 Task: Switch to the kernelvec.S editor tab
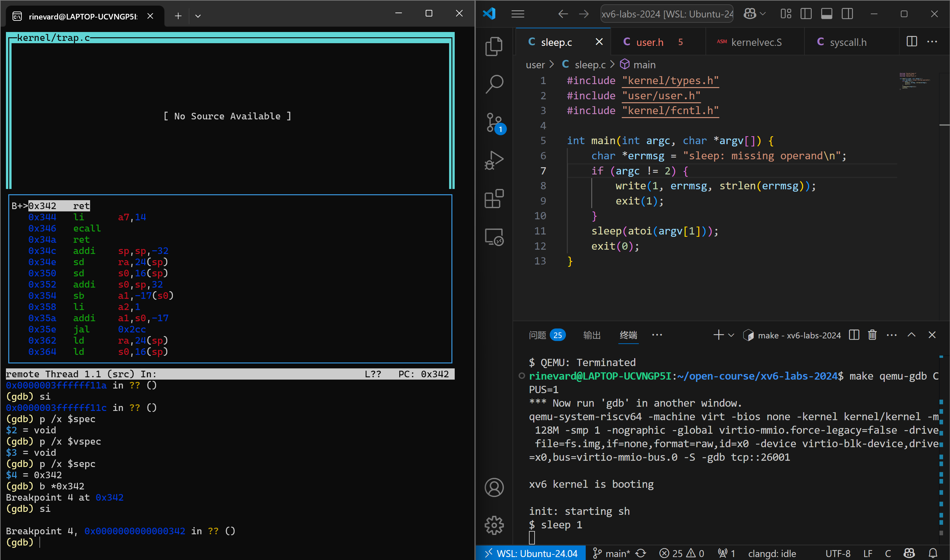pos(756,42)
